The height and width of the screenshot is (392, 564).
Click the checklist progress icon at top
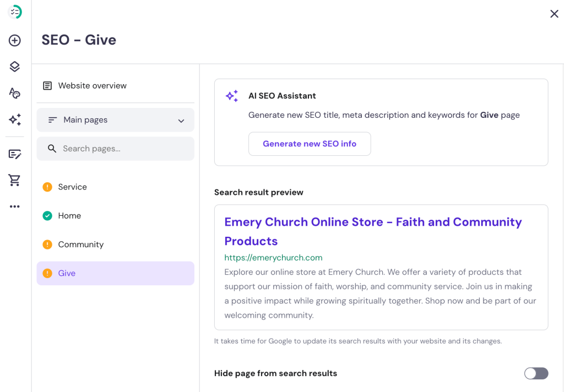(x=15, y=12)
